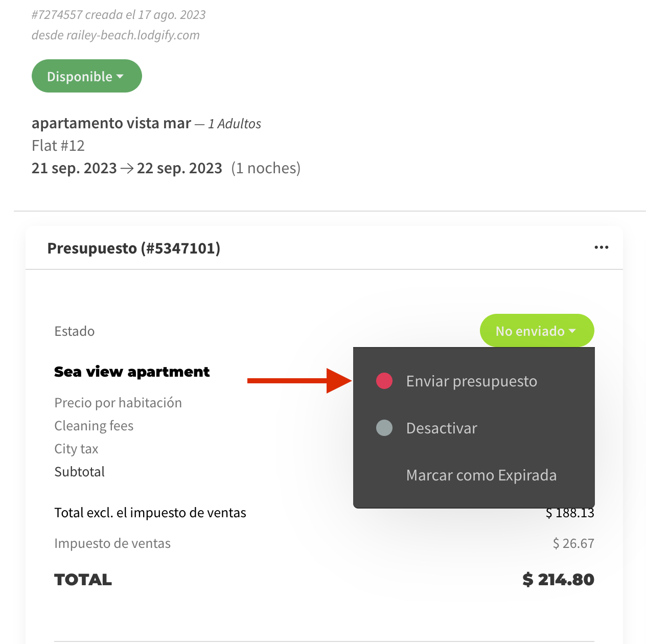
Task: Open the No enviado status dropdown
Action: pos(537,331)
